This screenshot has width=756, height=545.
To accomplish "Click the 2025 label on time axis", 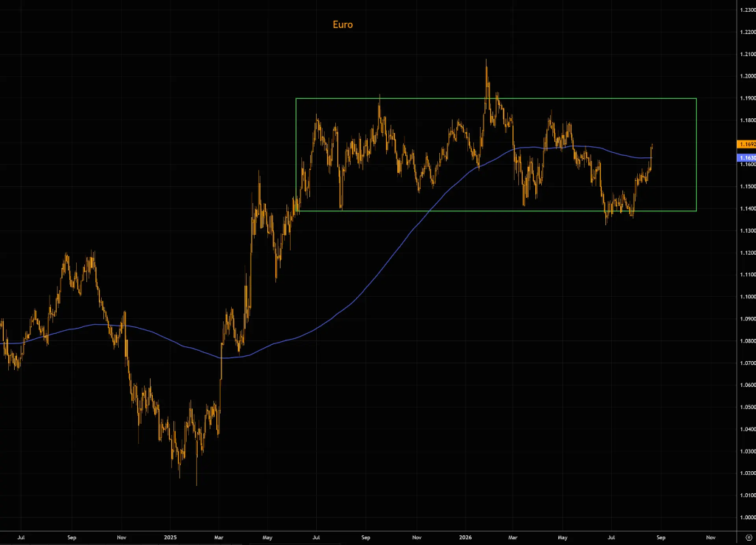I will (x=171, y=538).
